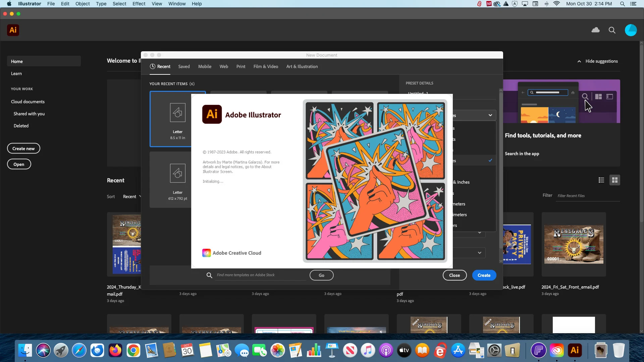Click Create new in the sidebar

click(23, 148)
